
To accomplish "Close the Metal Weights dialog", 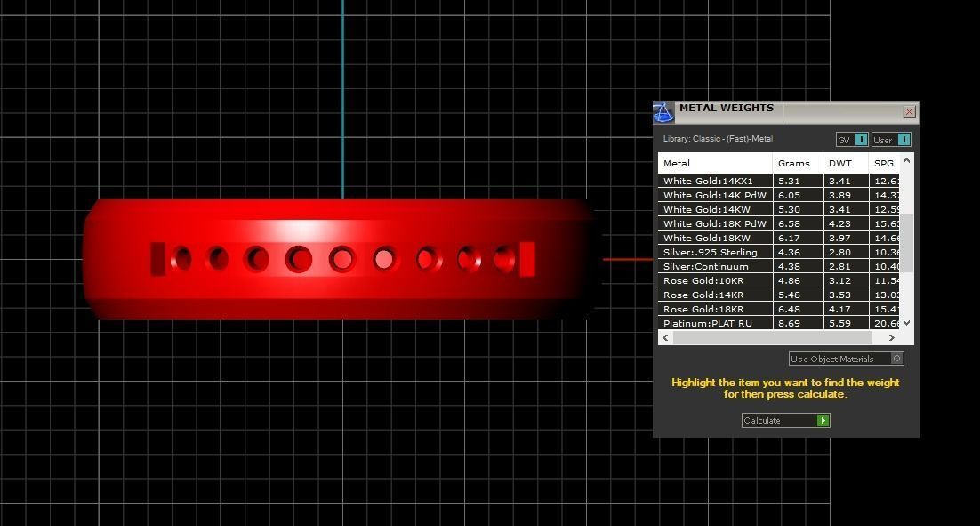I will coord(910,112).
